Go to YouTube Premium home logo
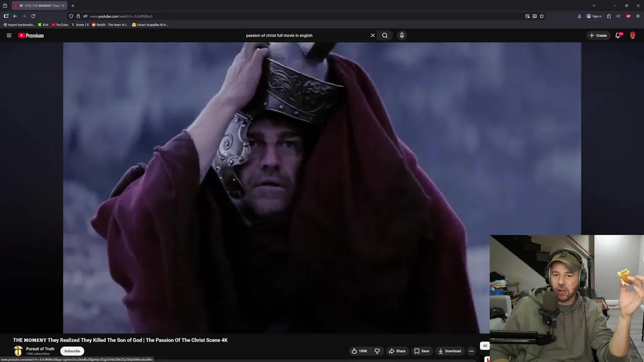Screen dimensions: 644x362 point(31,35)
